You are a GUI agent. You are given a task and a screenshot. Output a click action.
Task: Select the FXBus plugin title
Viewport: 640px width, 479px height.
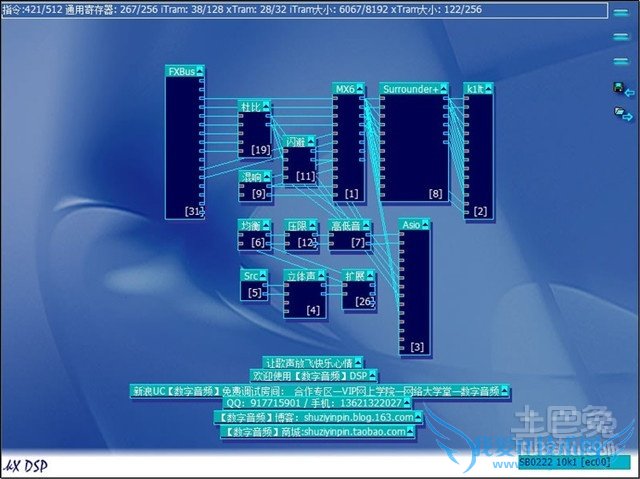pyautogui.click(x=182, y=71)
